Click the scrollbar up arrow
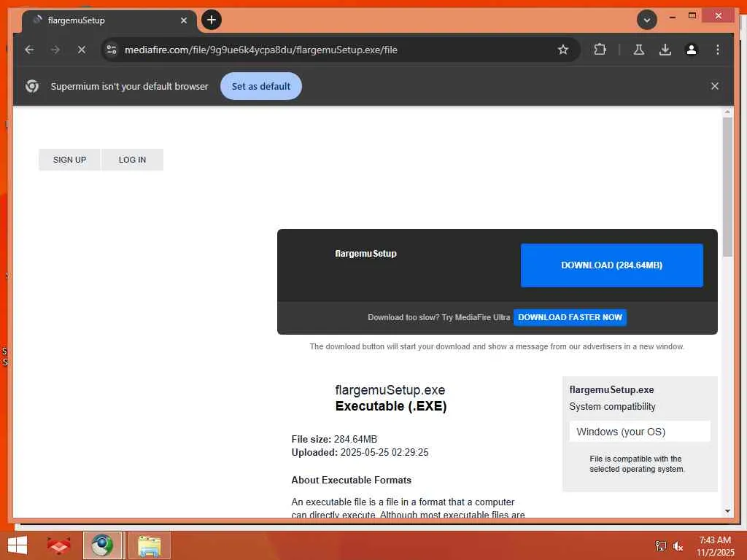 727,112
